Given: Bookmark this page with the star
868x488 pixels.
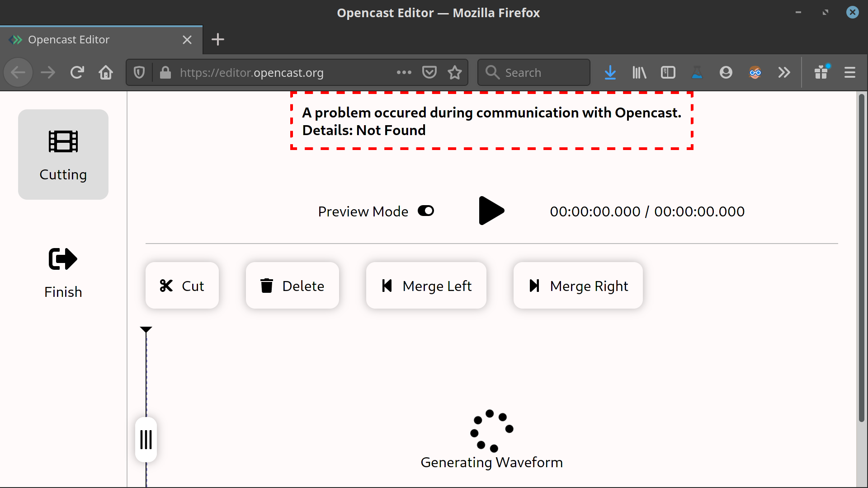Looking at the screenshot, I should click(455, 72).
